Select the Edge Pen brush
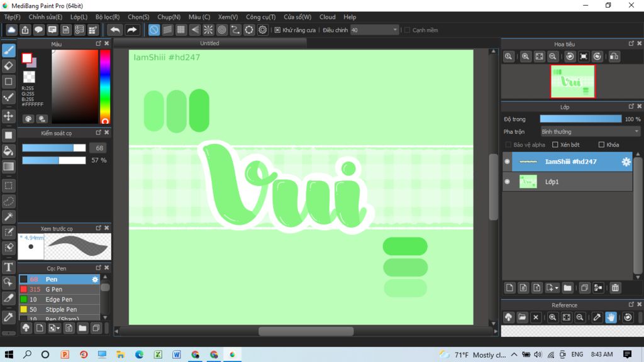The height and width of the screenshot is (362, 644). [x=59, y=299]
